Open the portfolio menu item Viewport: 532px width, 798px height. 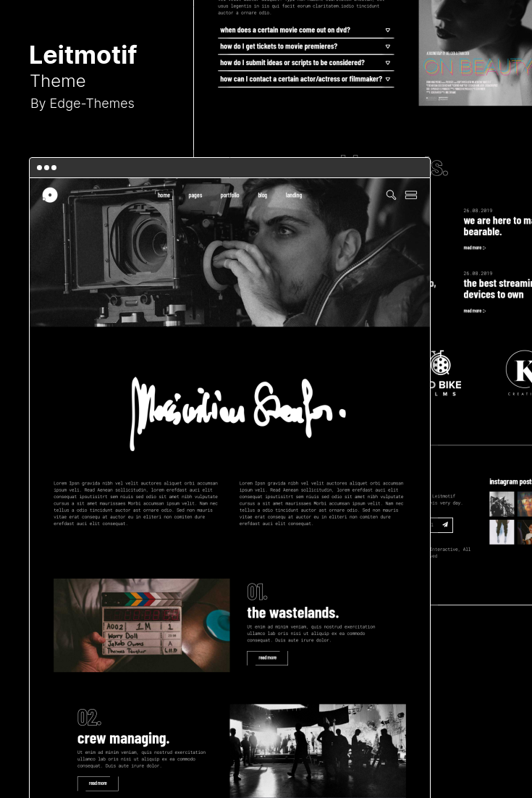coord(230,196)
